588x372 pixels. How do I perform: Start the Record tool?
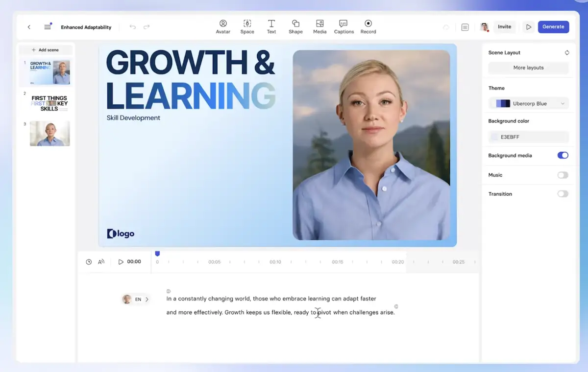click(x=368, y=26)
